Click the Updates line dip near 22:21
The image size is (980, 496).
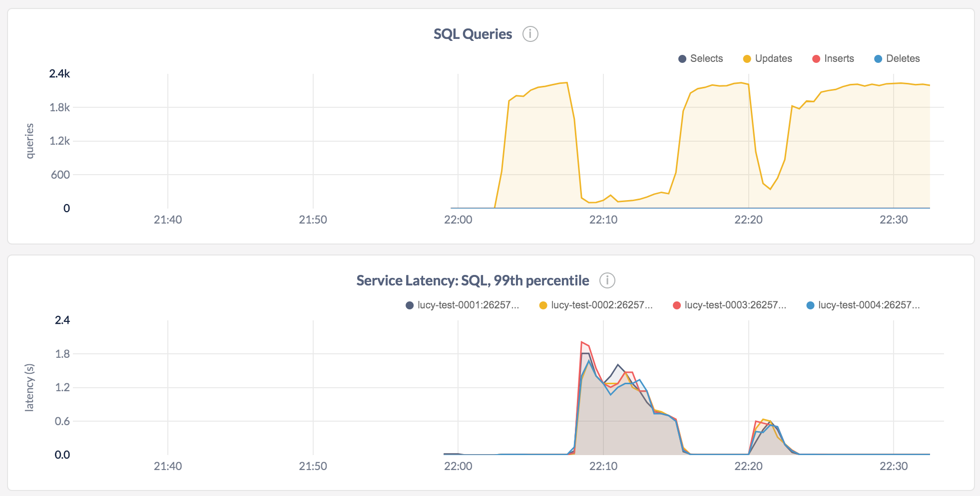(770, 189)
